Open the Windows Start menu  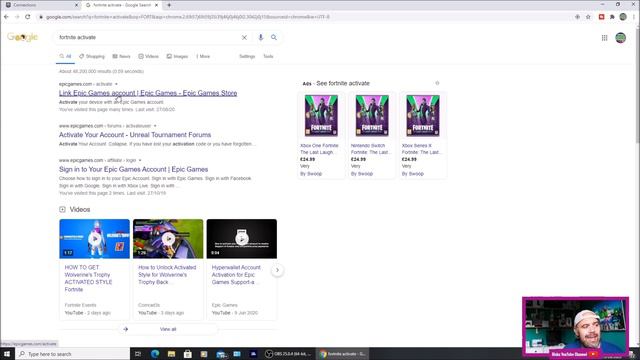7,354
